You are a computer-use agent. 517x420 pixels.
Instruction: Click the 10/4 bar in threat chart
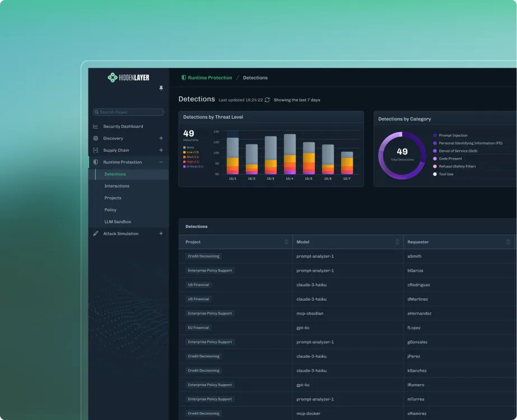click(x=290, y=154)
